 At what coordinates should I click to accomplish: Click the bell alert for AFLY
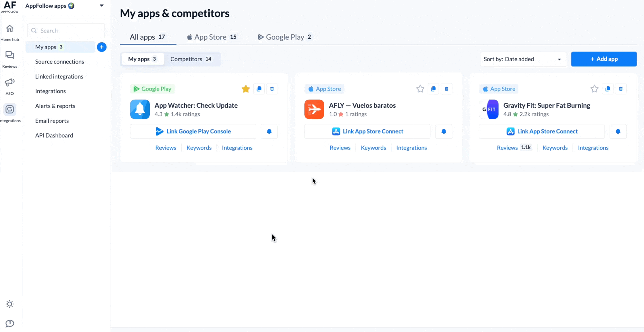click(444, 132)
